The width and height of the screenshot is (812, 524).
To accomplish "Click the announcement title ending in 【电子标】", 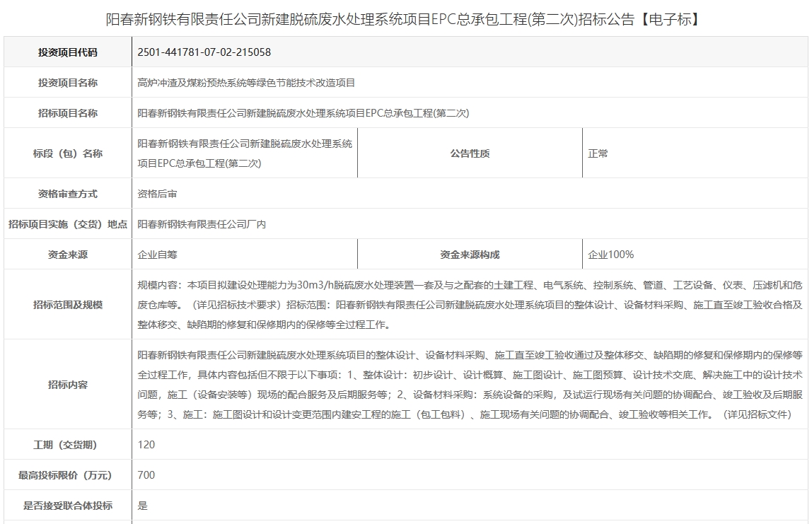I will coord(405,20).
